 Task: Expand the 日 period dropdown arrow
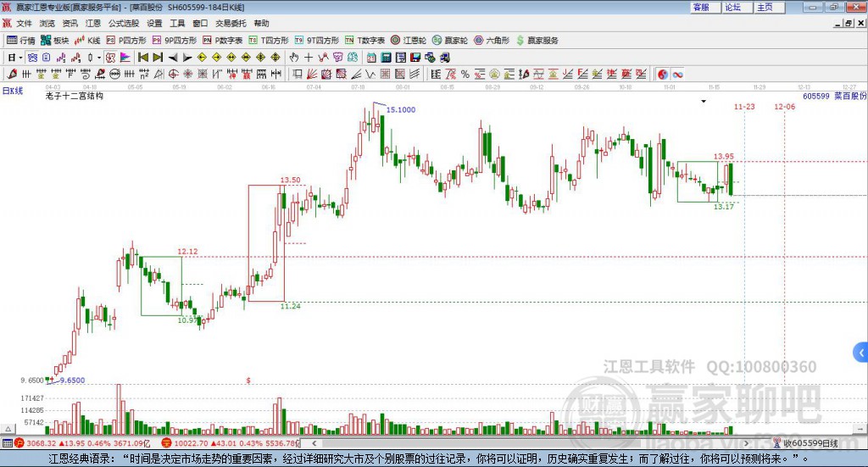[x=20, y=58]
